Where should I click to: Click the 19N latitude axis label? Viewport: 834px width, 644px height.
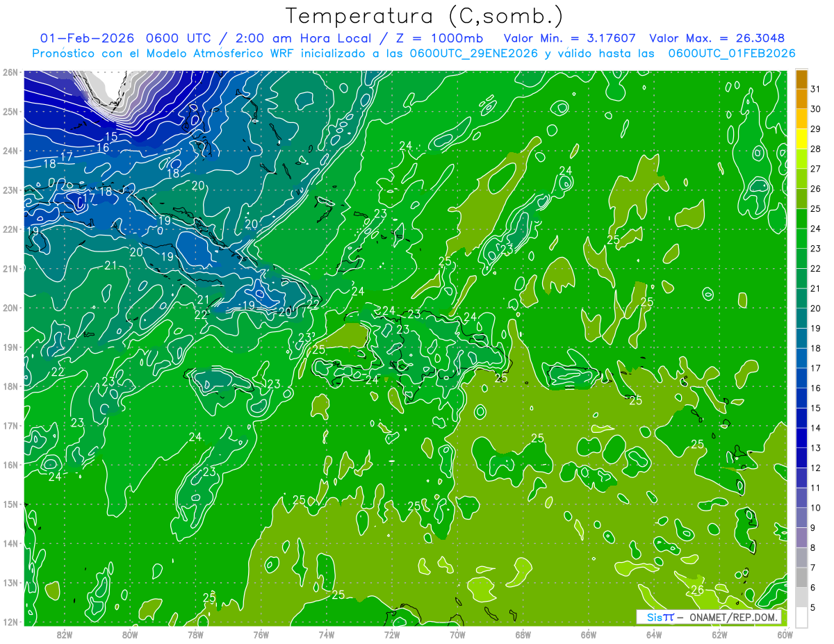click(x=10, y=347)
